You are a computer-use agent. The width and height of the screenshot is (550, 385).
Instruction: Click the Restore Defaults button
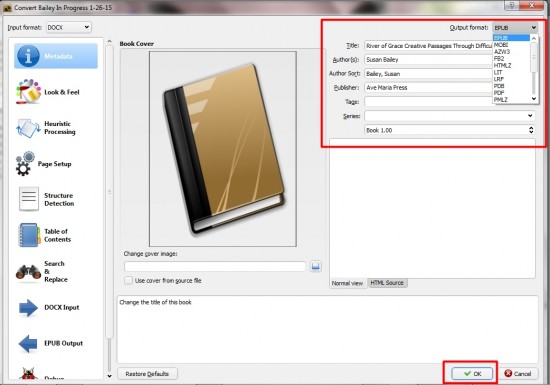click(147, 374)
